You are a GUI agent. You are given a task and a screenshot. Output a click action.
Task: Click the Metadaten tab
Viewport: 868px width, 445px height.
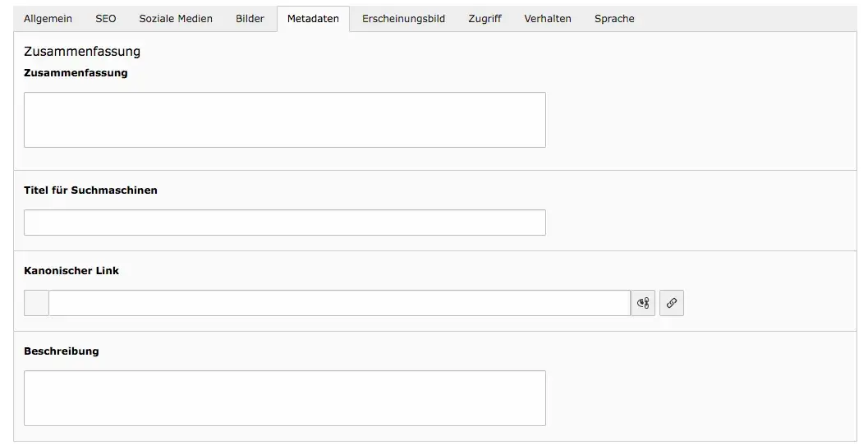click(x=313, y=19)
